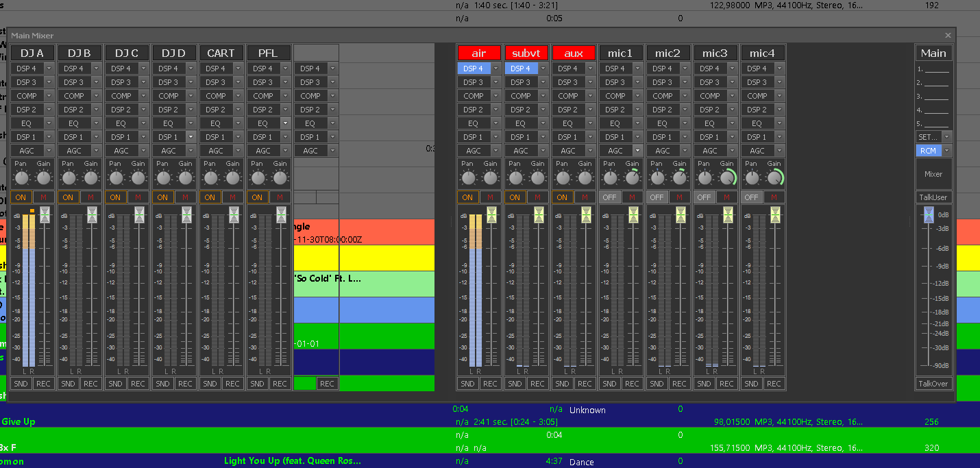980x468 pixels.
Task: Click the Pan knob on CART channel
Action: click(211, 178)
